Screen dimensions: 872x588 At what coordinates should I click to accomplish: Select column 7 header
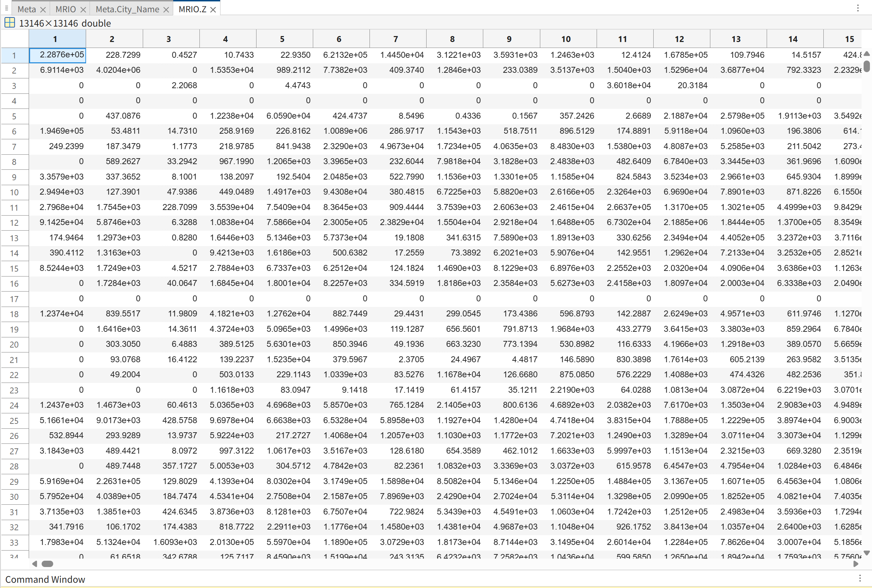[395, 39]
